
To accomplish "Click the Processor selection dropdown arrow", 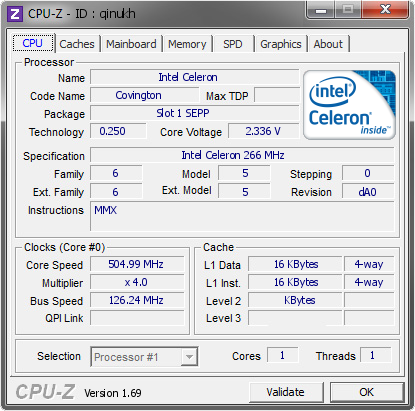I will pyautogui.click(x=189, y=357).
